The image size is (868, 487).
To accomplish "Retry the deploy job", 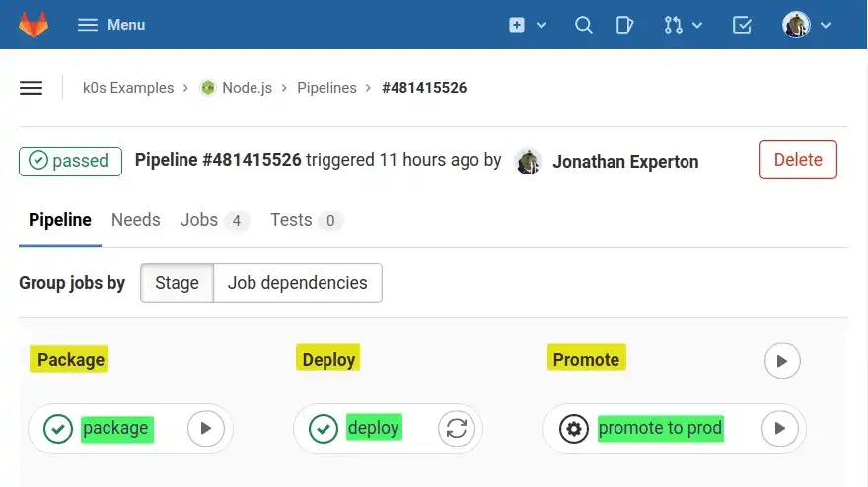I will [457, 428].
